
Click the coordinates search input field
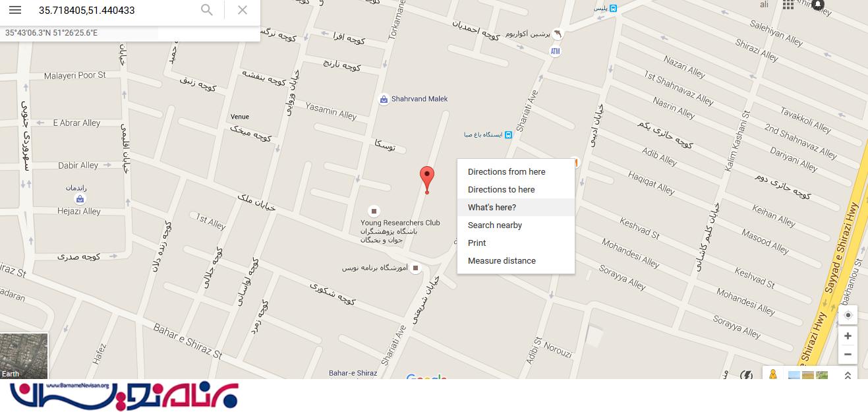tap(113, 10)
